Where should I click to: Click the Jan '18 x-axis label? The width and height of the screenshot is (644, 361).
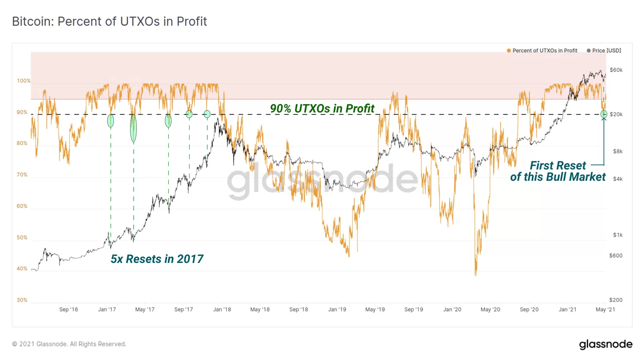tap(222, 310)
